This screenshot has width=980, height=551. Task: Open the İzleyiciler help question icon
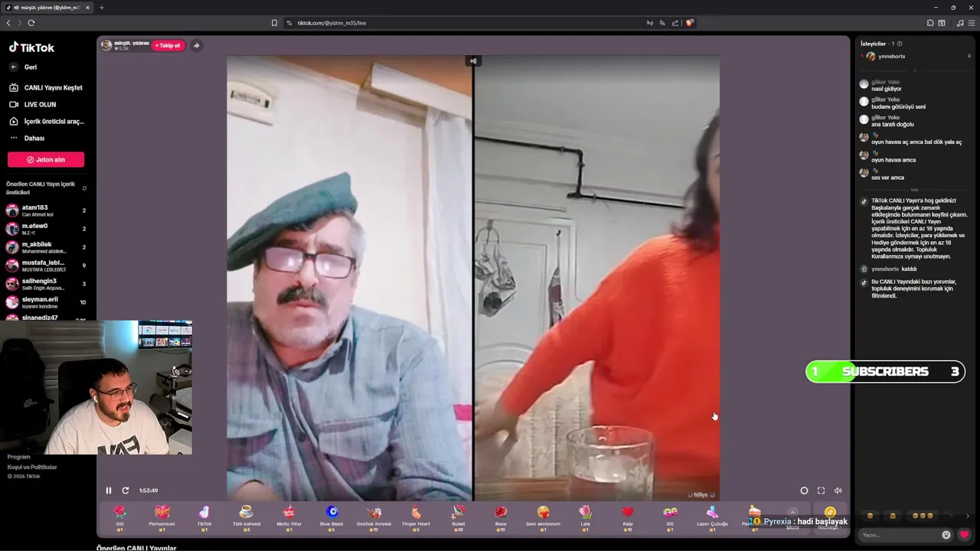(x=900, y=44)
